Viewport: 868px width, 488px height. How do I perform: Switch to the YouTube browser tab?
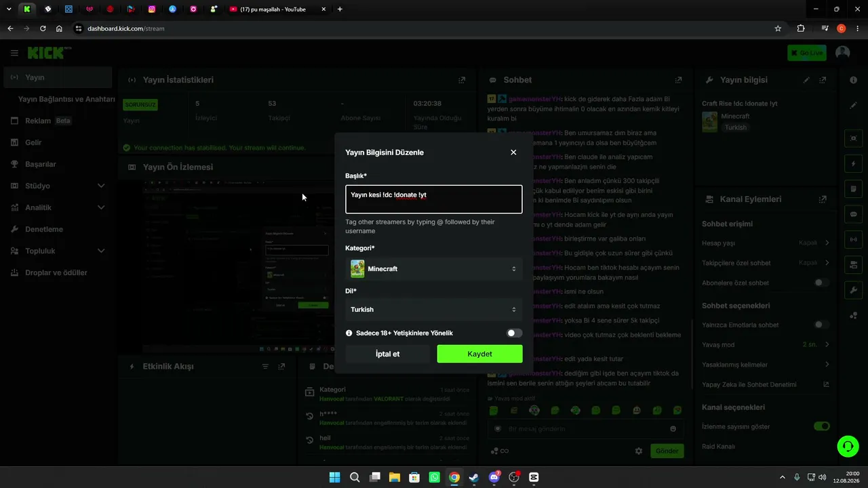(x=276, y=9)
